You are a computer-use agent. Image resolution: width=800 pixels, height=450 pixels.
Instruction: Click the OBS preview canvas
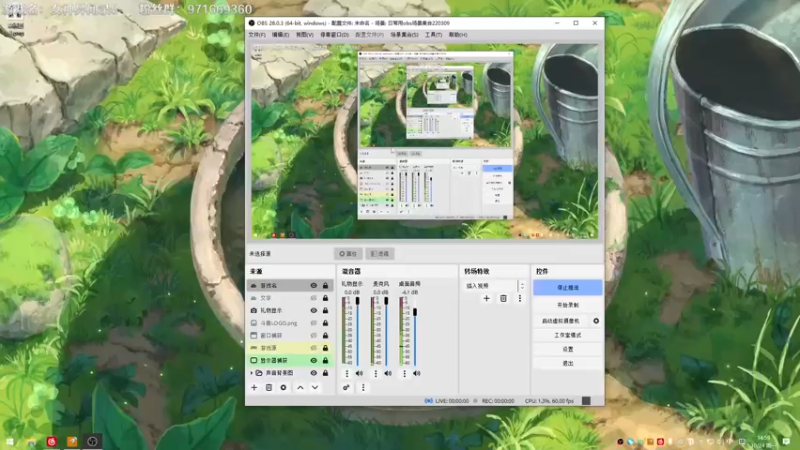click(424, 141)
